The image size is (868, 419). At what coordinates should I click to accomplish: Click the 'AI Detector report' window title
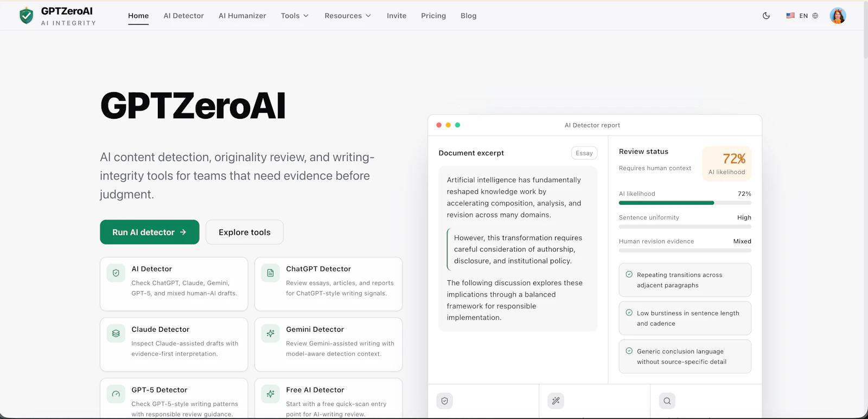tap(592, 125)
